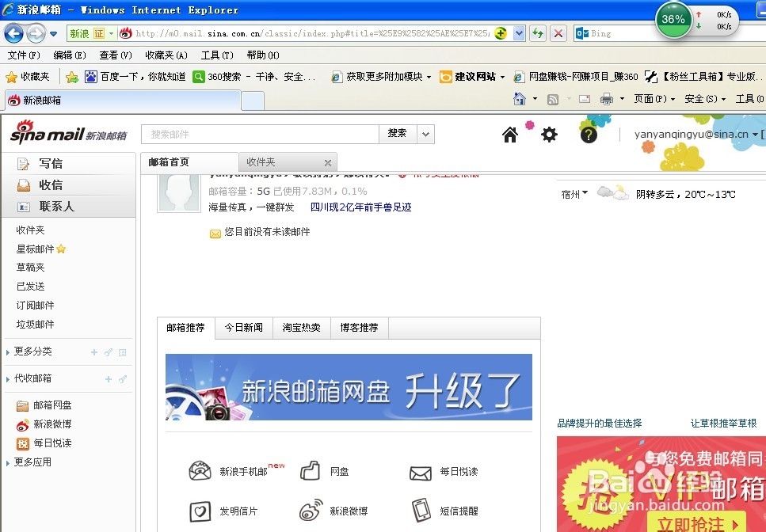The width and height of the screenshot is (766, 532).
Task: Open the help question mark icon
Action: [589, 135]
